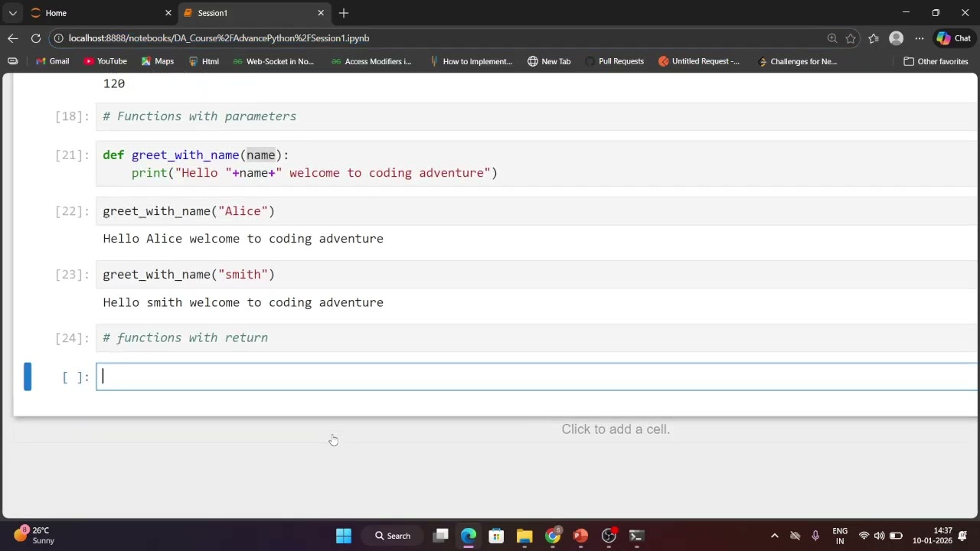Switch to the Session1 tab
Viewport: 980px width, 551px height.
(255, 13)
